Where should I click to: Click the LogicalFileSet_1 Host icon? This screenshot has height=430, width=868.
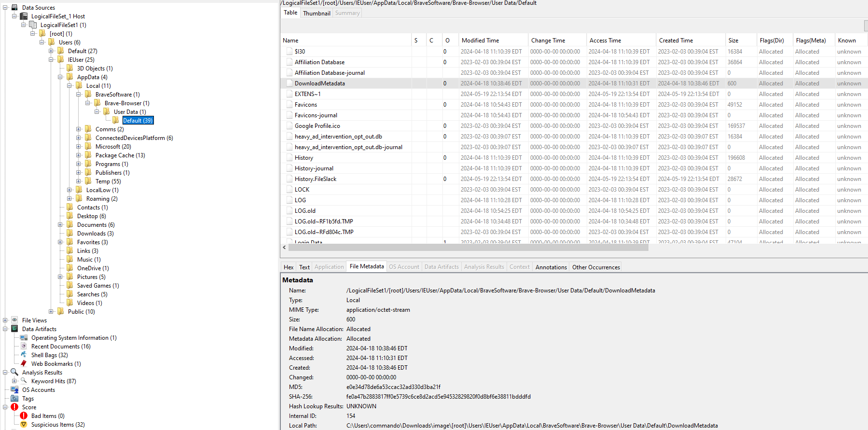click(x=24, y=16)
